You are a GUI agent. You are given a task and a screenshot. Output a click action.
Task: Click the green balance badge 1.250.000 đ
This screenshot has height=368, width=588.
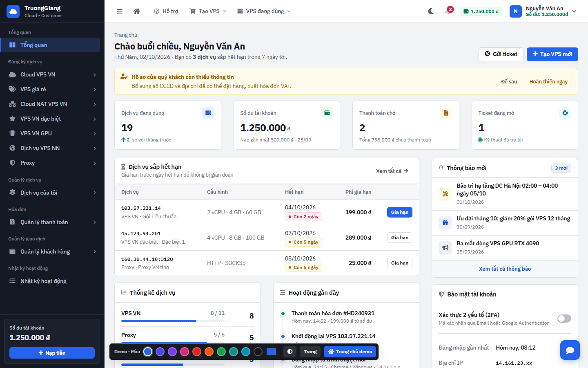(x=481, y=11)
